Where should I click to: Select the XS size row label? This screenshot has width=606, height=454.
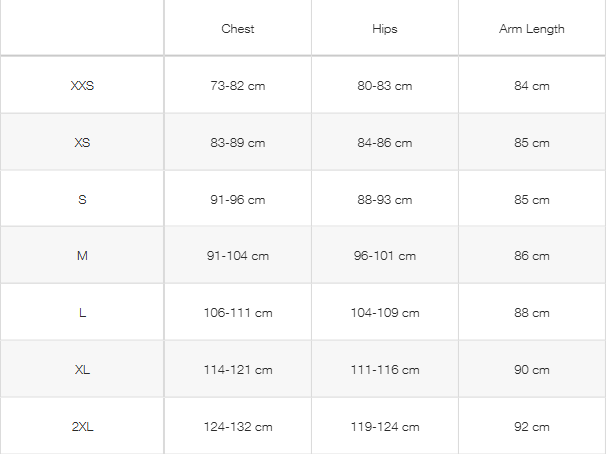coord(82,143)
